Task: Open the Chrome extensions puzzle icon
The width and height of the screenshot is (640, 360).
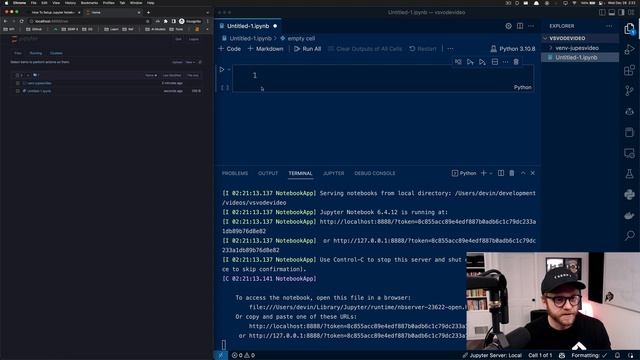Action: (x=166, y=21)
